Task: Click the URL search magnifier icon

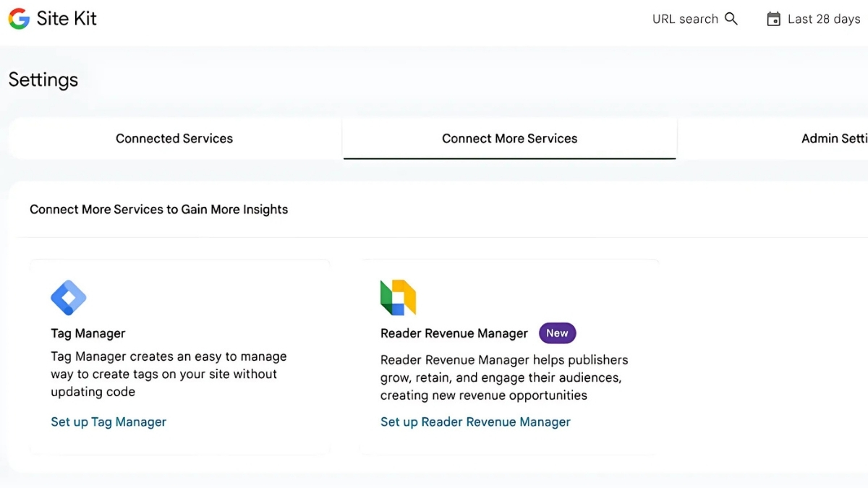Action: pyautogui.click(x=731, y=19)
